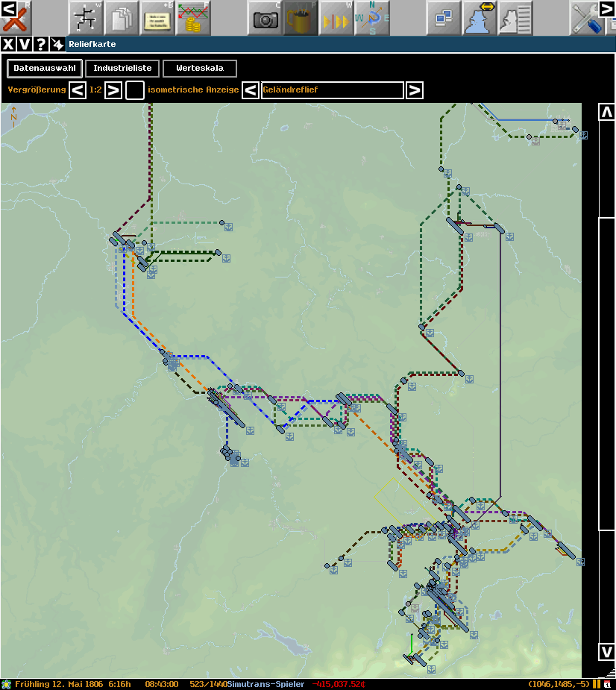
Task: Increase Vergrößerung zoom with right arrow
Action: coord(113,90)
